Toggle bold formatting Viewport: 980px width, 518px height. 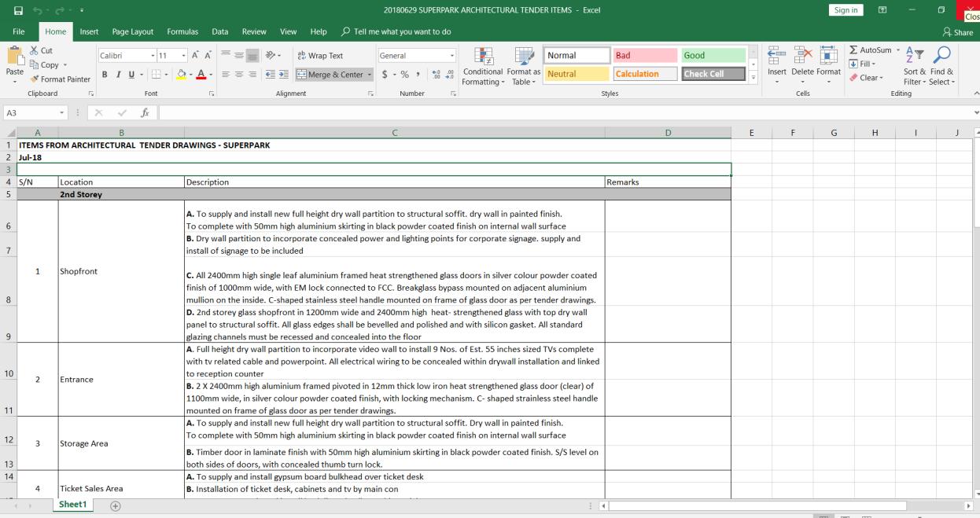(104, 75)
